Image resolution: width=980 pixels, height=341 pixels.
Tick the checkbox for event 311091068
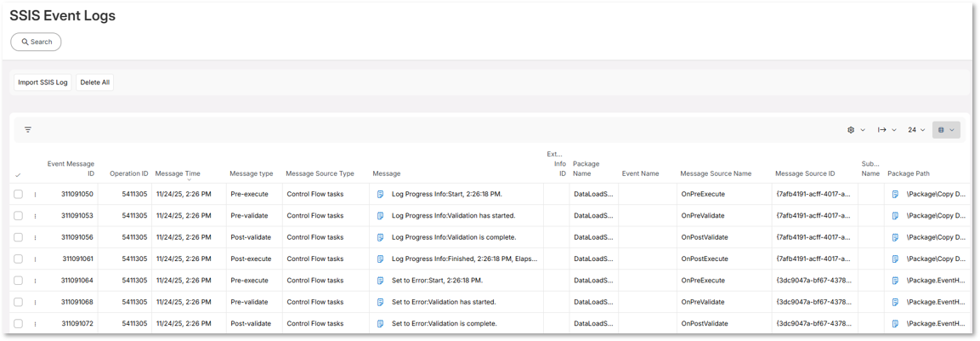(x=18, y=302)
